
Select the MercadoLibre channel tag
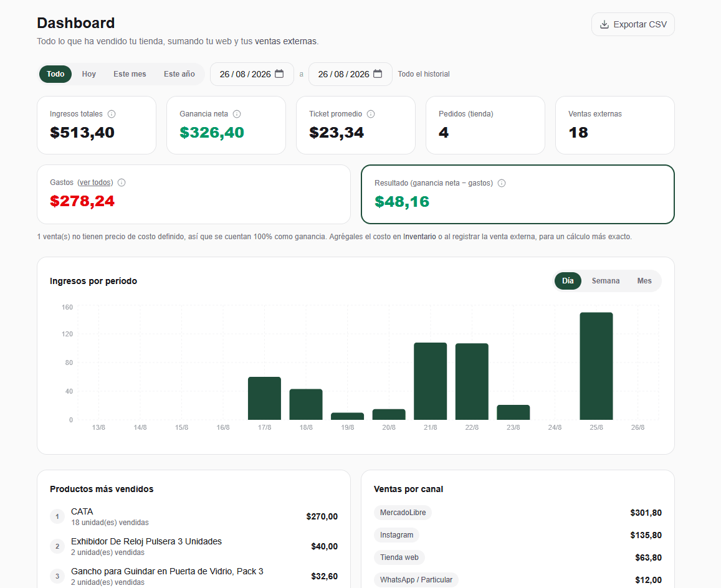tap(403, 513)
